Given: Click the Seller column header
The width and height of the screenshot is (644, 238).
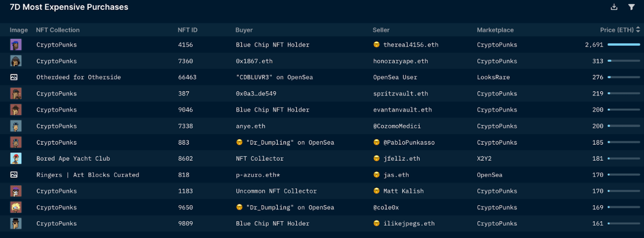Looking at the screenshot, I should coord(381,30).
